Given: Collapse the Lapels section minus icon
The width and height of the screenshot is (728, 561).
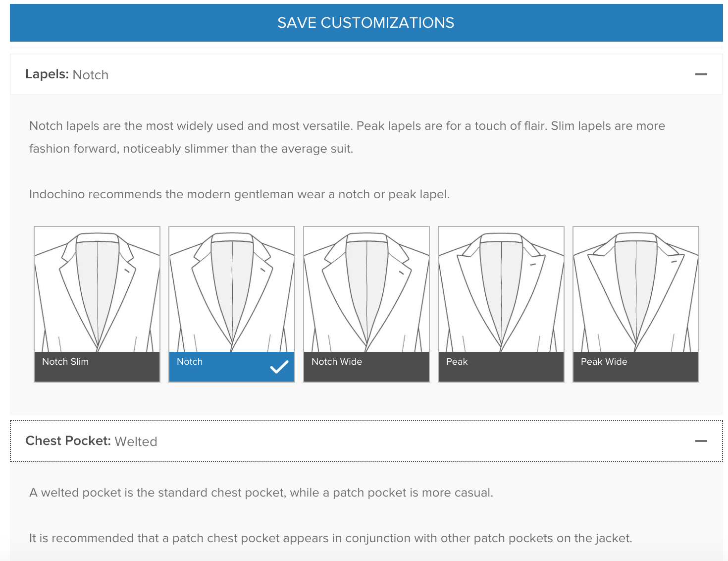Looking at the screenshot, I should [x=701, y=74].
